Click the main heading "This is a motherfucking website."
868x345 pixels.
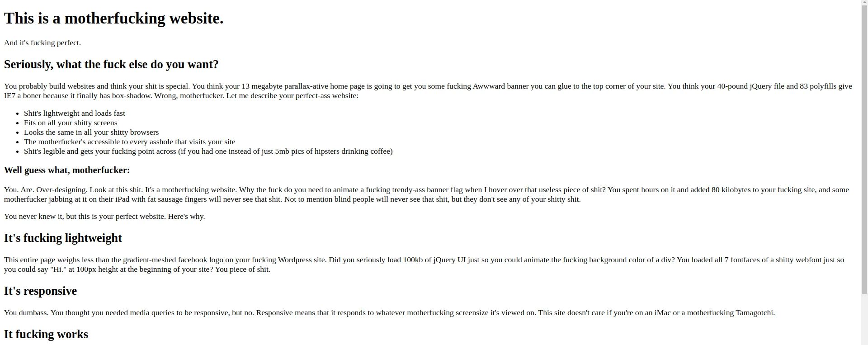[113, 19]
